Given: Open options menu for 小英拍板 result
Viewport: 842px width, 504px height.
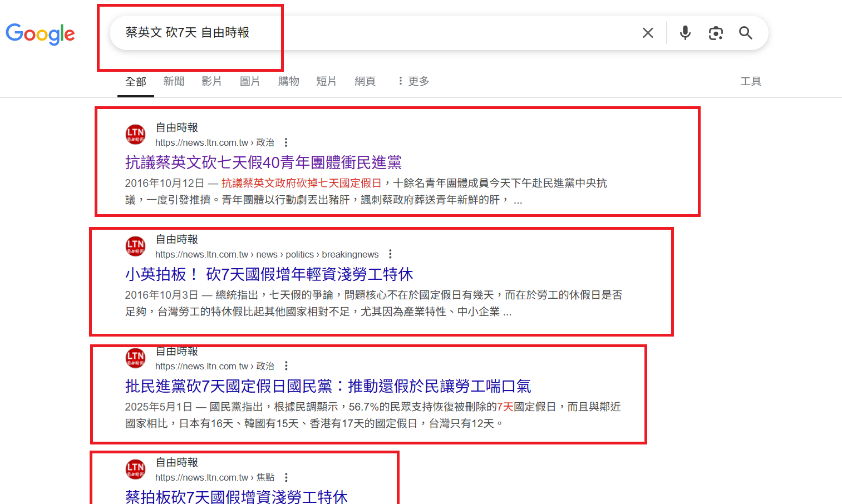Looking at the screenshot, I should click(391, 254).
